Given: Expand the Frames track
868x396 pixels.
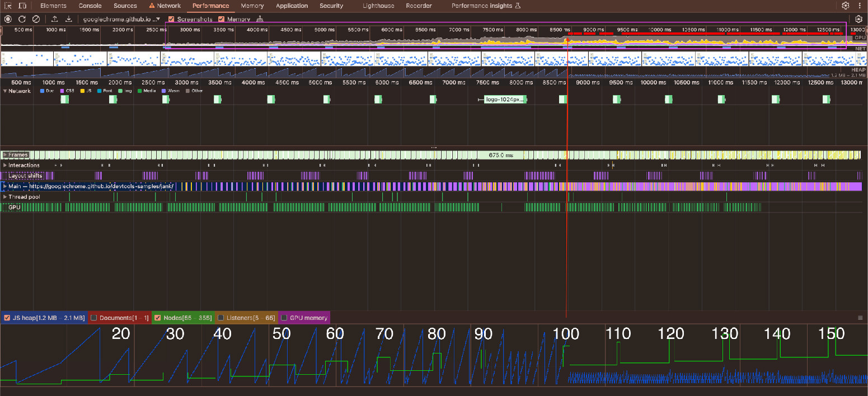Looking at the screenshot, I should 5,154.
